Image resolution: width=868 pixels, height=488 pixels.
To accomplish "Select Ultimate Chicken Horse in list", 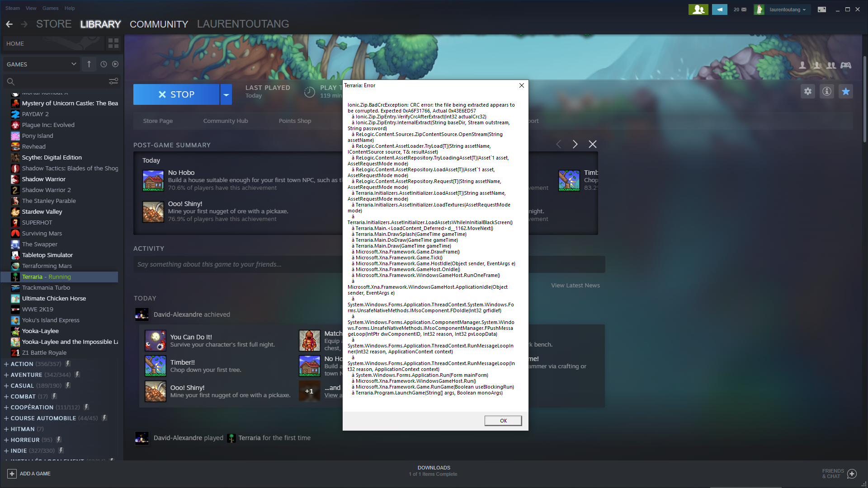I will tap(54, 298).
